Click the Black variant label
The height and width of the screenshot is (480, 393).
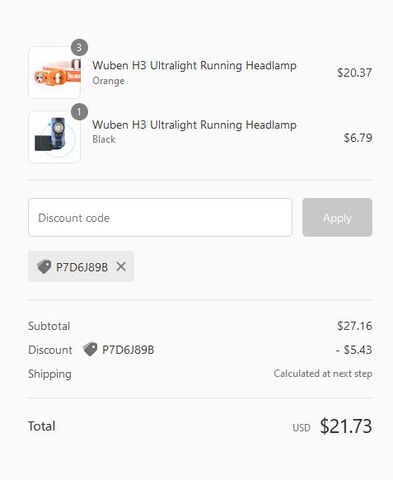(x=104, y=139)
